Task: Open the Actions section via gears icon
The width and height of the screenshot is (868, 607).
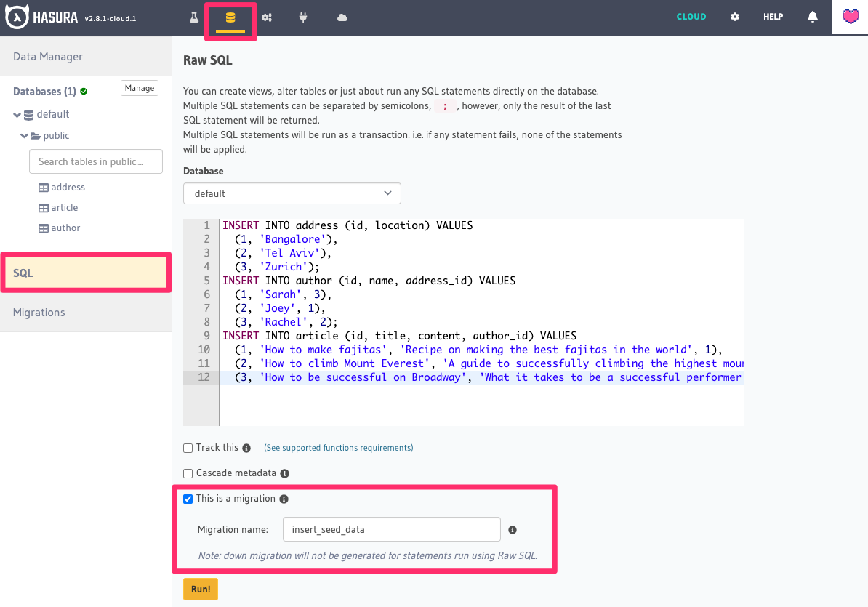Action: tap(267, 16)
